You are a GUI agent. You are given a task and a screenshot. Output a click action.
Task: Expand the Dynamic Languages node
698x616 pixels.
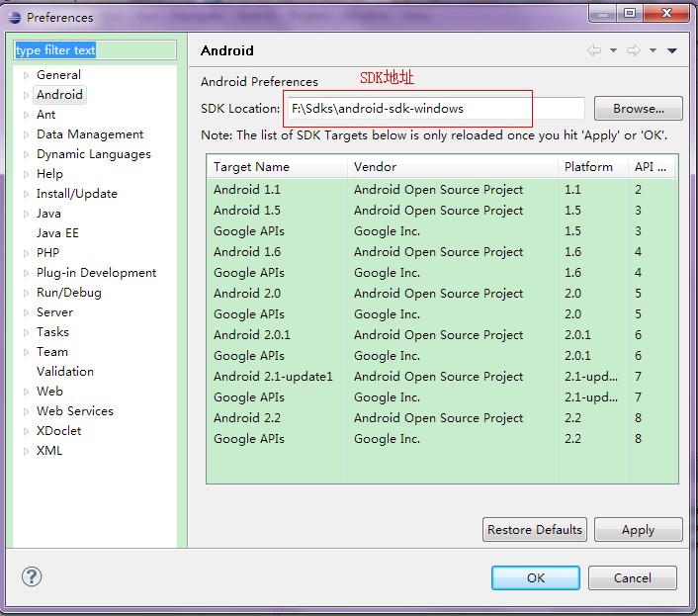coord(26,154)
